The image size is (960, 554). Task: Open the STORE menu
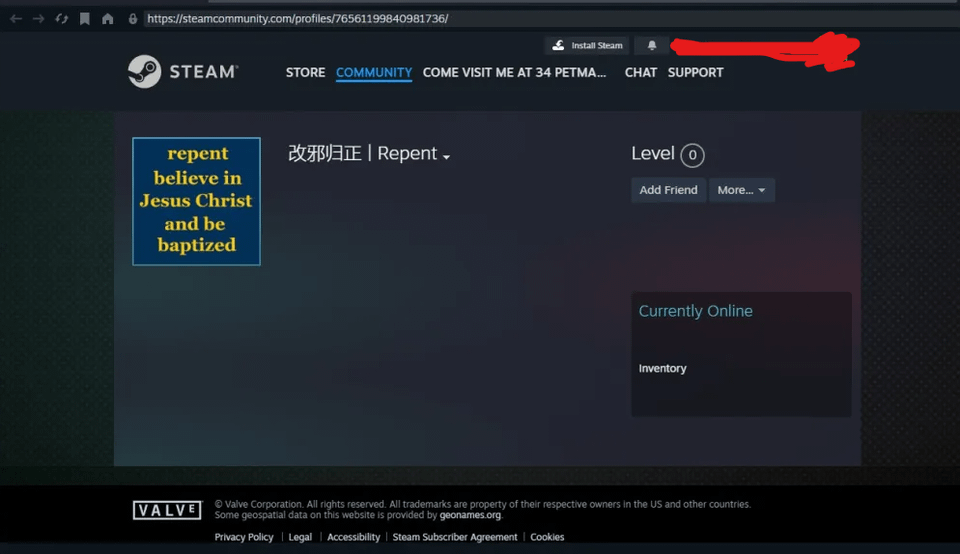[x=305, y=72]
